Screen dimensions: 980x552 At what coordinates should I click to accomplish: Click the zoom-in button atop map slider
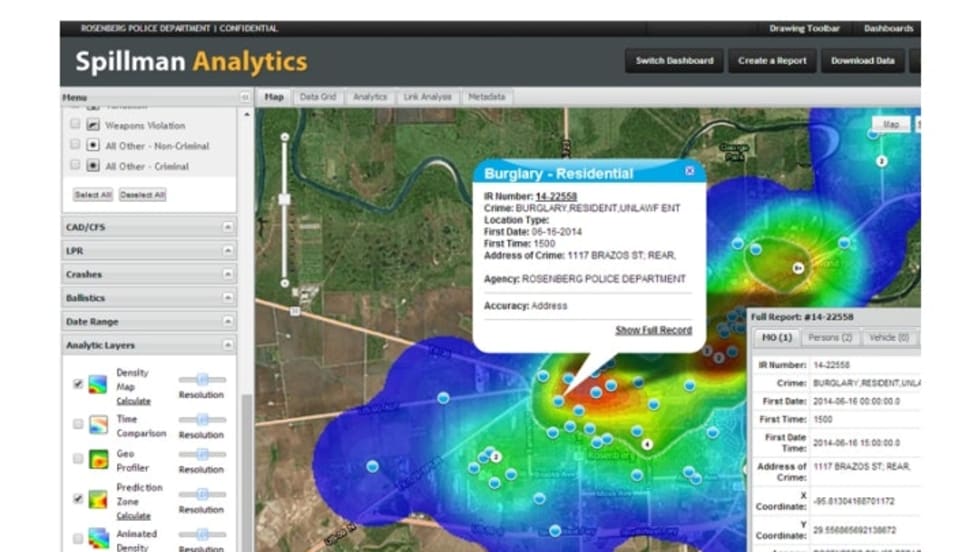[x=284, y=137]
